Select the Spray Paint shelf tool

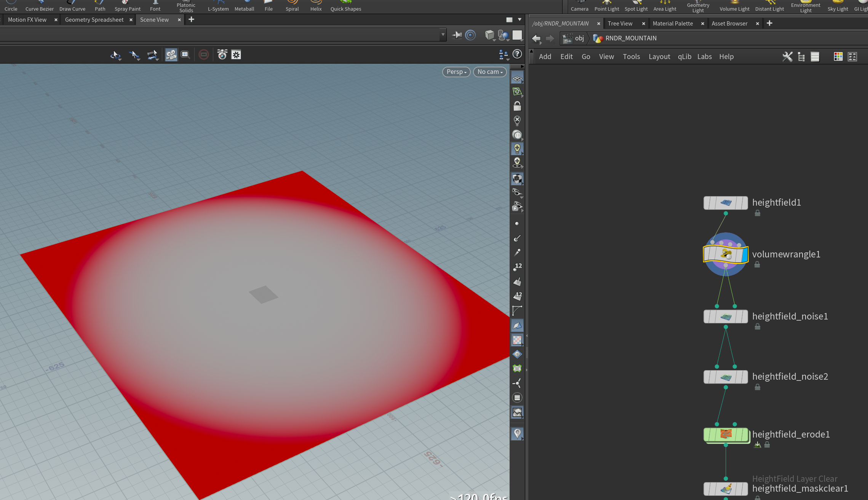point(127,6)
